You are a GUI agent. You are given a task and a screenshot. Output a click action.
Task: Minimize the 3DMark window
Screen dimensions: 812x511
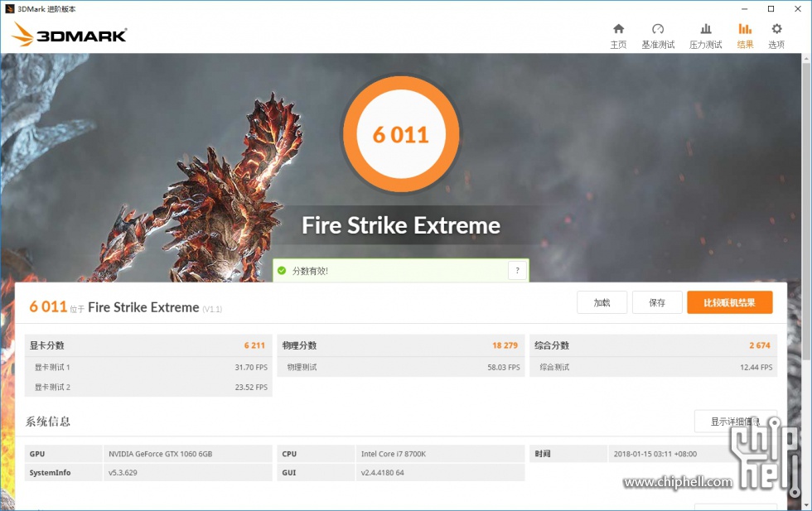point(744,9)
